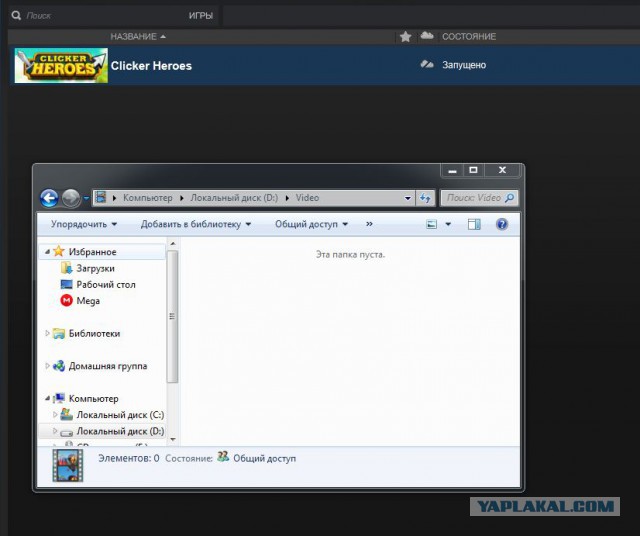Screen dimensions: 640x536
Task: Sort Steam games by НАЗВАНИЕ column
Action: tap(138, 36)
